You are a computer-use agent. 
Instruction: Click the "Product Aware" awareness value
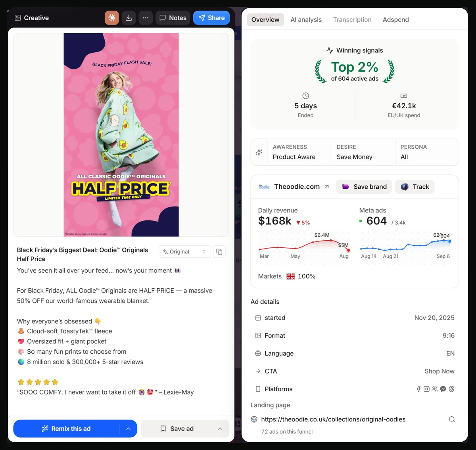point(294,157)
